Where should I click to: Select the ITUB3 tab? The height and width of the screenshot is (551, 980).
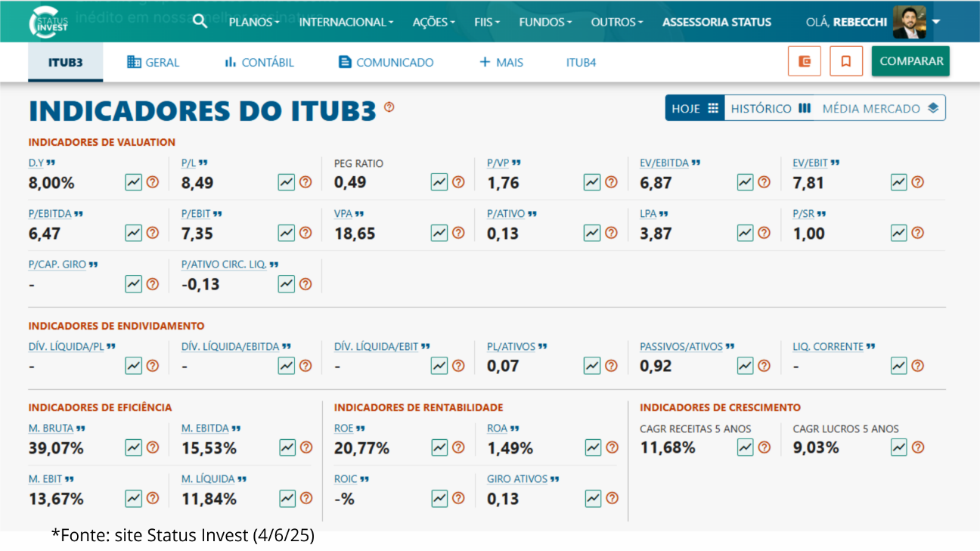click(66, 62)
